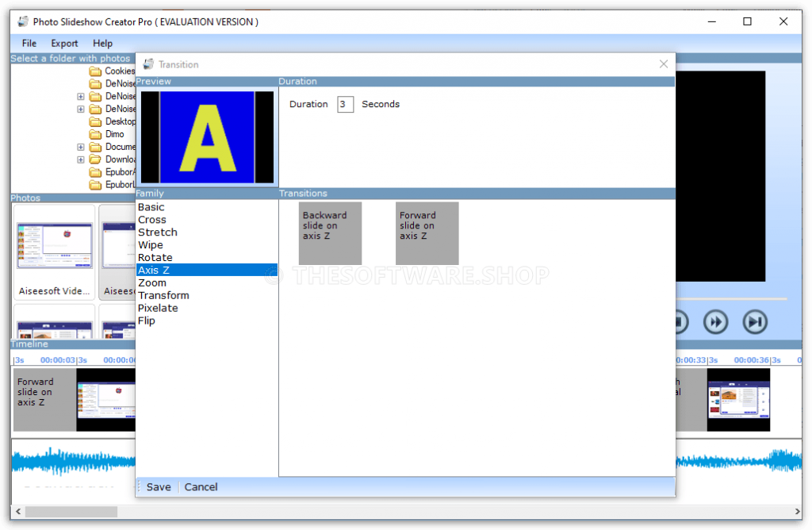Viewport: 812px width, 530px height.
Task: Click the Fast Forward playback icon
Action: click(715, 322)
